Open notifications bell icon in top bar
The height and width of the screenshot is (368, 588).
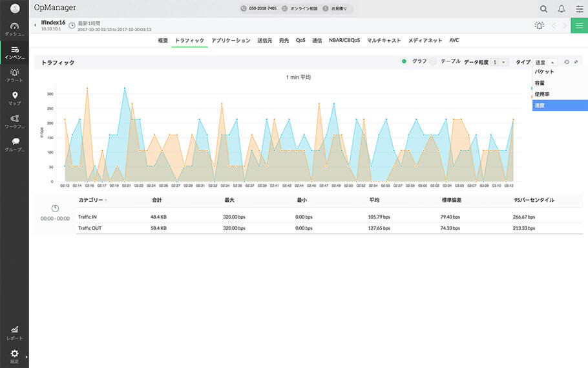point(562,9)
